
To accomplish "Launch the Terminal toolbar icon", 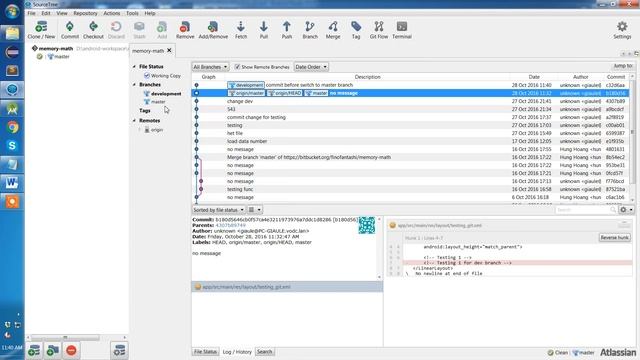I will click(x=402, y=30).
